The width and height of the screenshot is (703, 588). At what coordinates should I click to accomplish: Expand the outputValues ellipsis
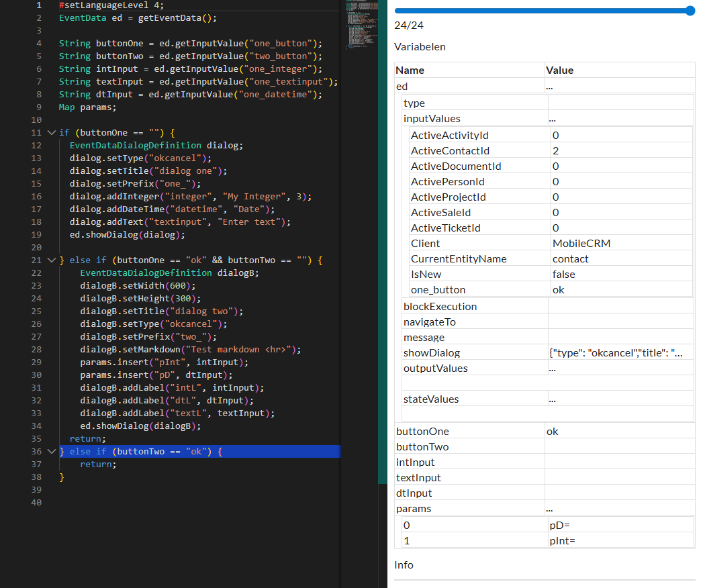pyautogui.click(x=552, y=369)
